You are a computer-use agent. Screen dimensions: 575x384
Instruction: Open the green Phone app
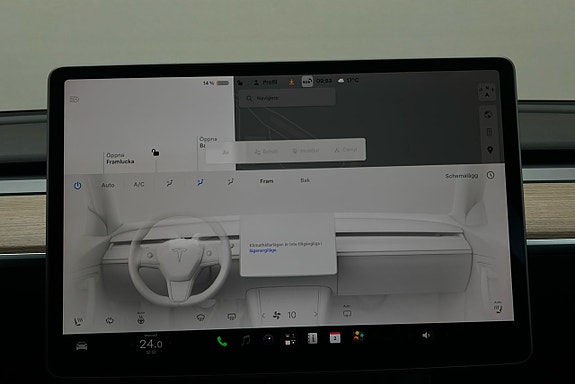pyautogui.click(x=222, y=342)
